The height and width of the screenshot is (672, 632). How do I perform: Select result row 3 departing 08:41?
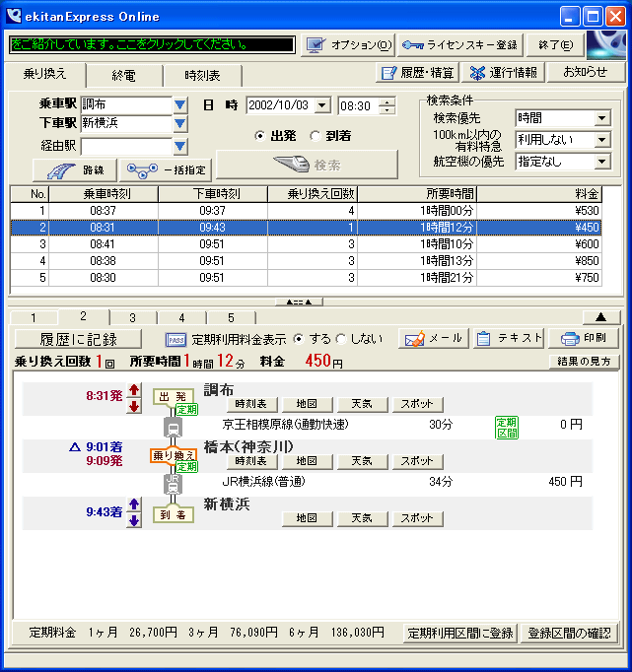point(306,244)
